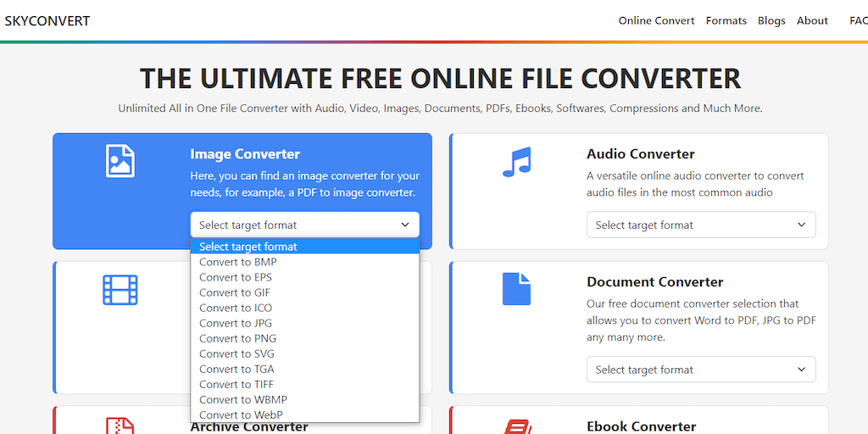Select Convert to SVG option
The image size is (868, 434).
point(305,353)
